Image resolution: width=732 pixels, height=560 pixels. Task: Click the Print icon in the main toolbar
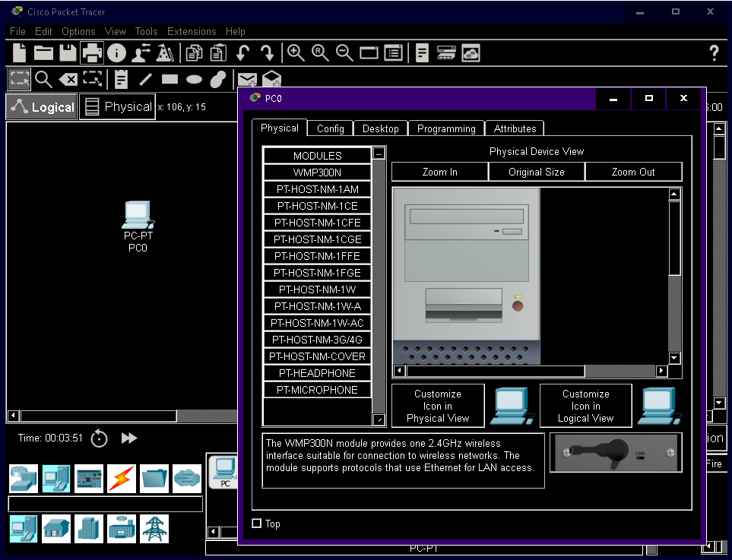click(x=92, y=52)
